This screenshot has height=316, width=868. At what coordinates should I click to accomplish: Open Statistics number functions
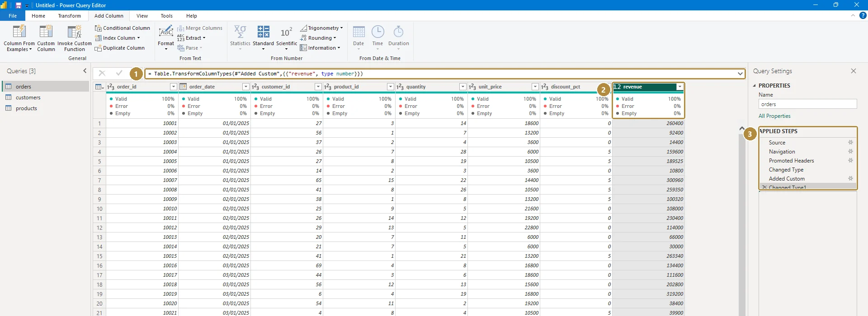(240, 37)
